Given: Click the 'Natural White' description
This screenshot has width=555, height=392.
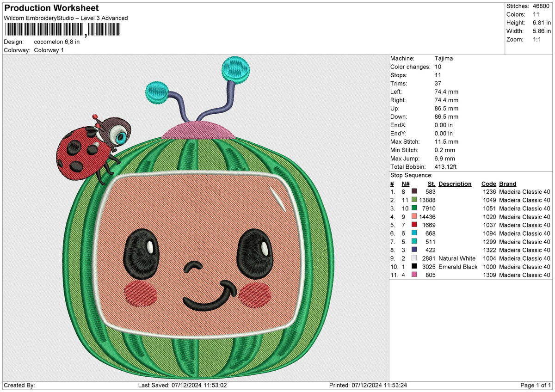Looking at the screenshot, I should pyautogui.click(x=457, y=258).
